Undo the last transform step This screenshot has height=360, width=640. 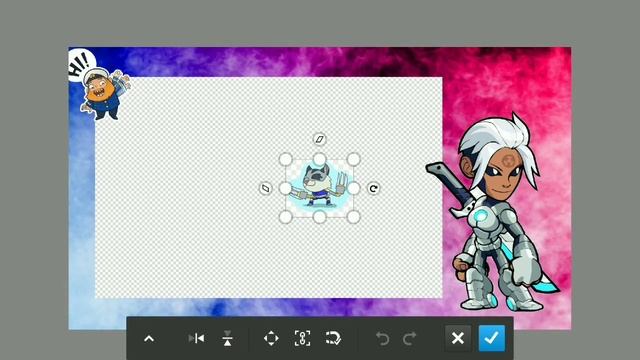[382, 338]
